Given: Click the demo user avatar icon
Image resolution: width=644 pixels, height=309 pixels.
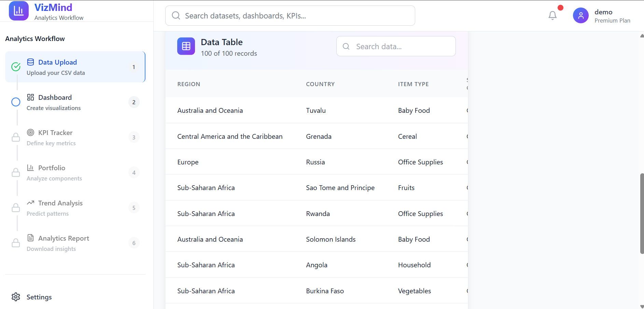Looking at the screenshot, I should [x=580, y=16].
